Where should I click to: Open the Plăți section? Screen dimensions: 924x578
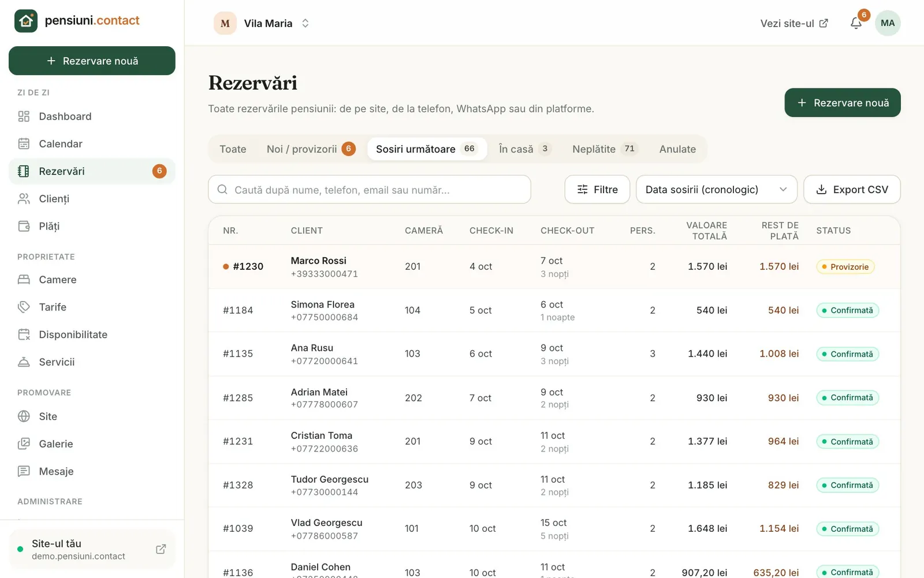92,226
